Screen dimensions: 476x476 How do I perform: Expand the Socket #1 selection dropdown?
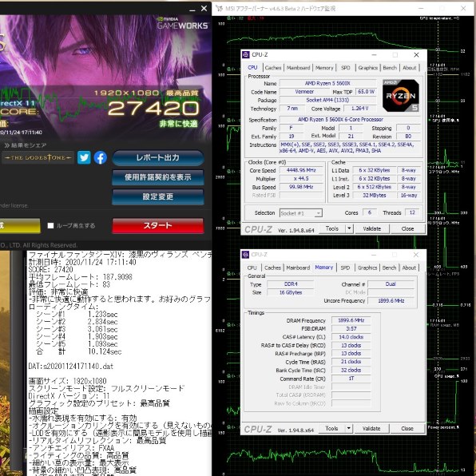point(318,213)
